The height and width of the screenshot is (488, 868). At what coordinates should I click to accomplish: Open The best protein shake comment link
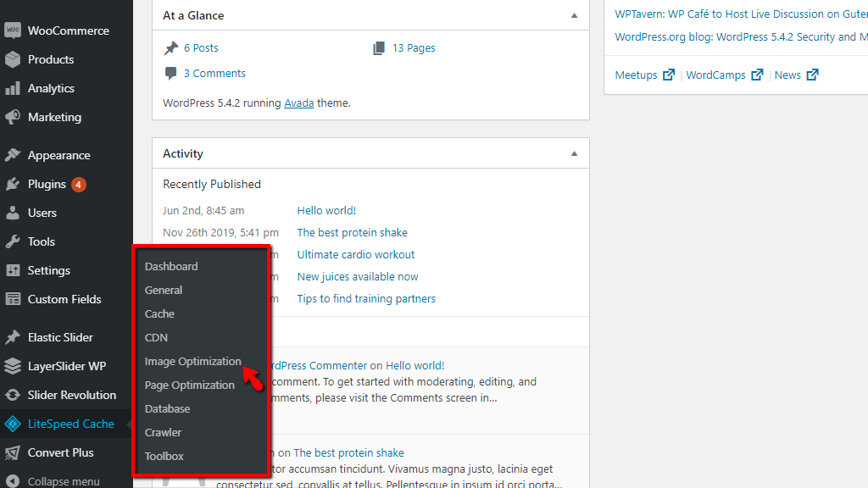pos(348,452)
